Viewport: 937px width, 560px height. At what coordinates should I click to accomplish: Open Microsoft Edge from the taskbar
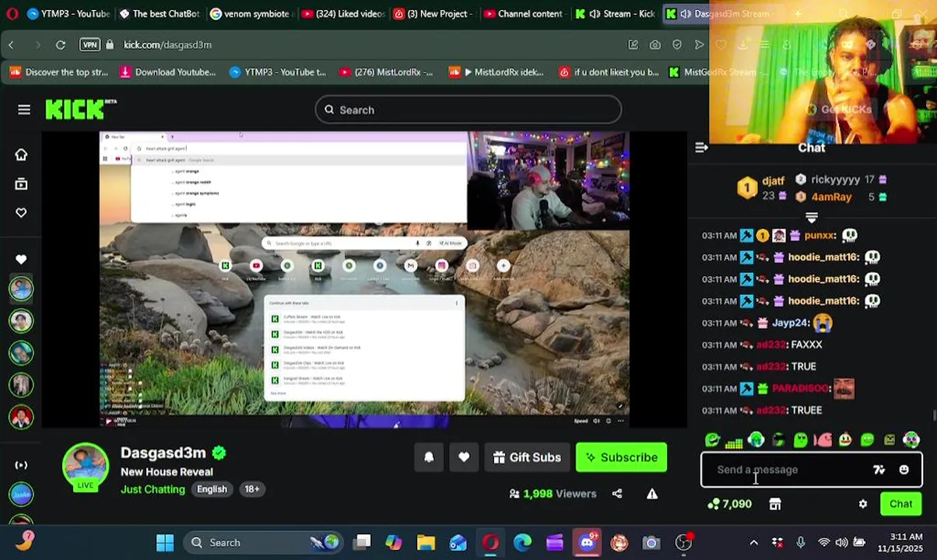click(522, 543)
